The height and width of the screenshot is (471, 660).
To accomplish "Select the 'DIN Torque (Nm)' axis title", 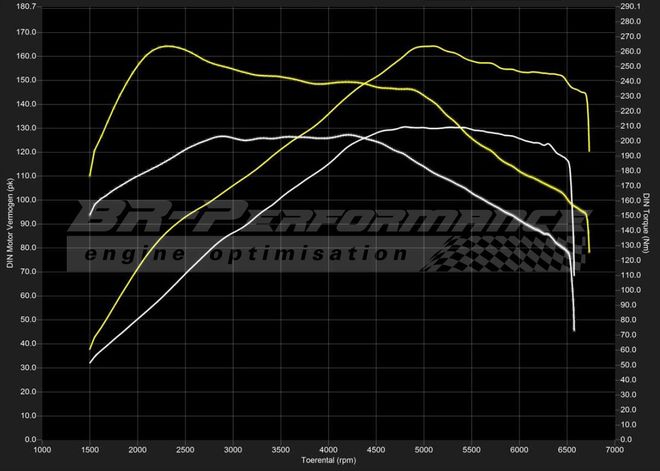I will pyautogui.click(x=649, y=222).
